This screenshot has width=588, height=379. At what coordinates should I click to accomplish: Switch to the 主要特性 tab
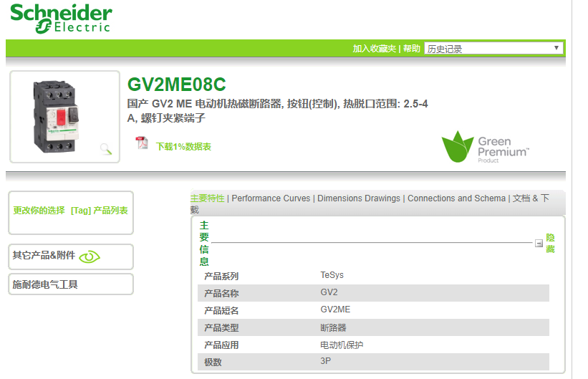click(208, 198)
